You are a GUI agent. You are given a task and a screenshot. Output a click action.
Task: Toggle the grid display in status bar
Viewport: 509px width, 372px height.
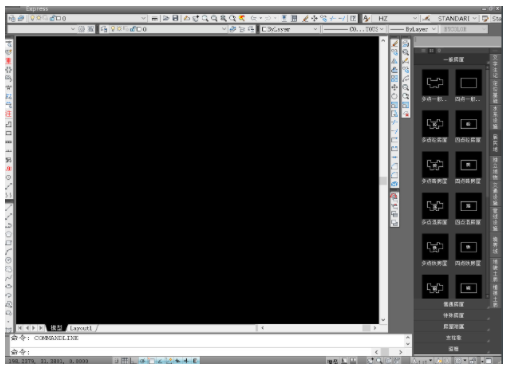[125, 360]
